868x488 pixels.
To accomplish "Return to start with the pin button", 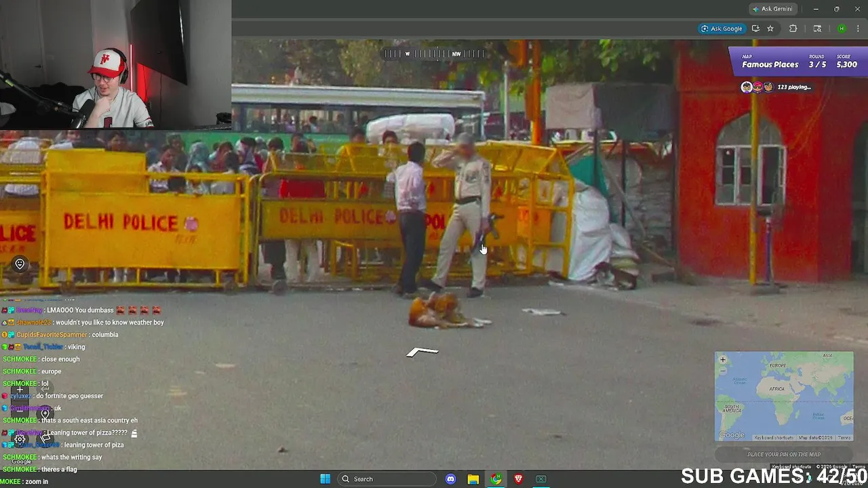I will [x=45, y=413].
